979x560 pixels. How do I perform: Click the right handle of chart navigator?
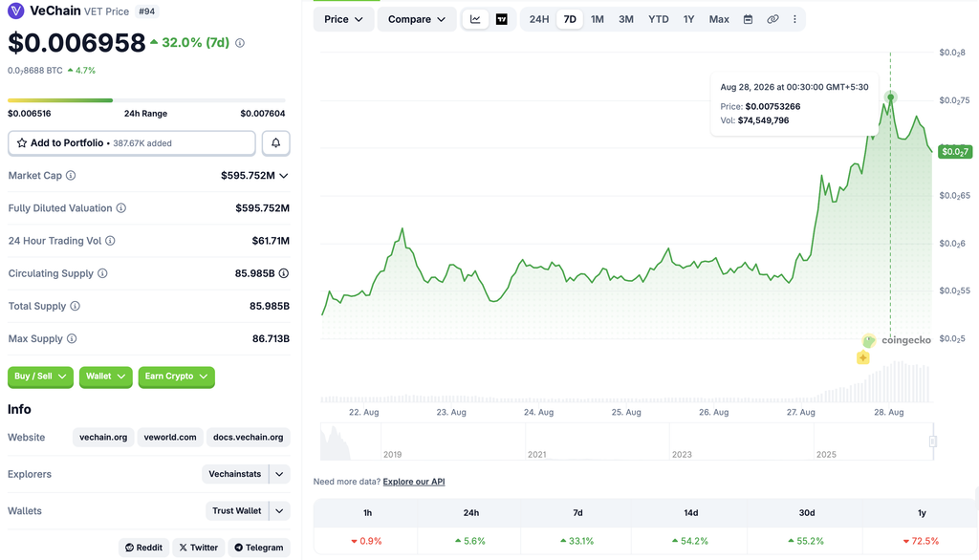click(933, 442)
